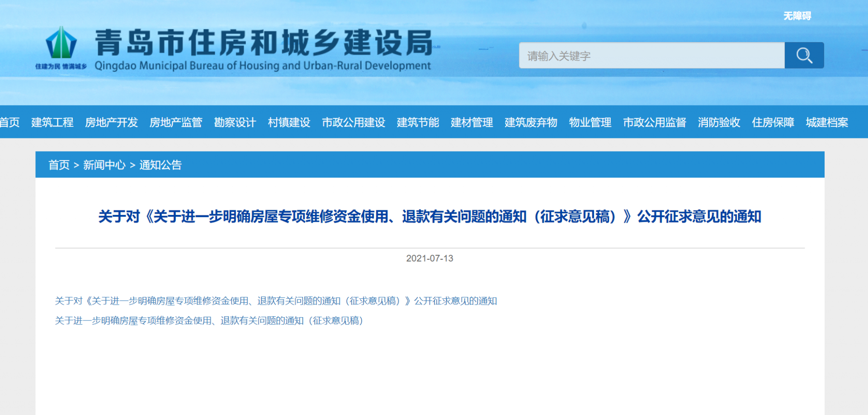Open the 城建档案 section
Screen dimensions: 868x415
point(827,123)
